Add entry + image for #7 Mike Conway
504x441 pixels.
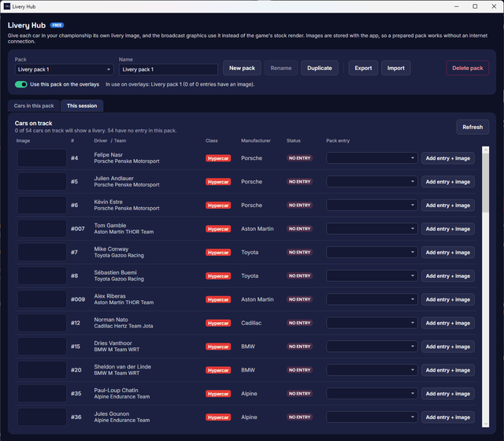448,252
